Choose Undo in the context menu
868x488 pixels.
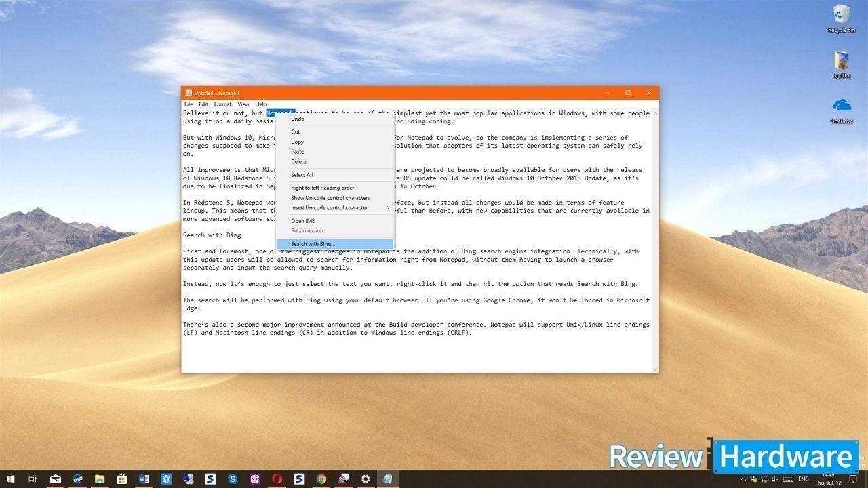pos(335,119)
